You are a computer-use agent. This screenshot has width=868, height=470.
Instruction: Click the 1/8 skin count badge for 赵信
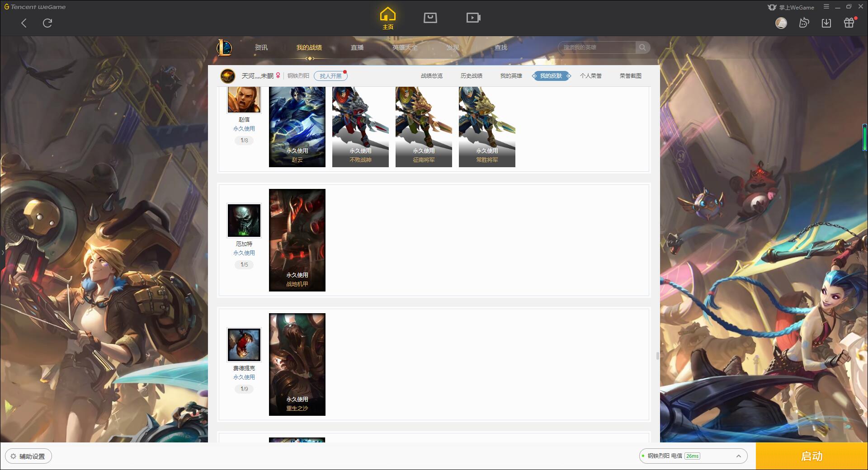(x=244, y=141)
